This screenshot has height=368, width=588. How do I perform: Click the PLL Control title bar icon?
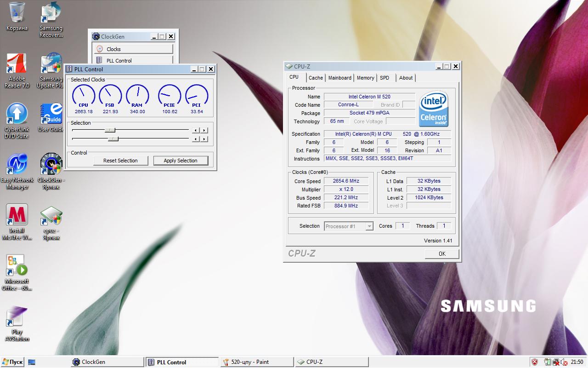pyautogui.click(x=69, y=69)
